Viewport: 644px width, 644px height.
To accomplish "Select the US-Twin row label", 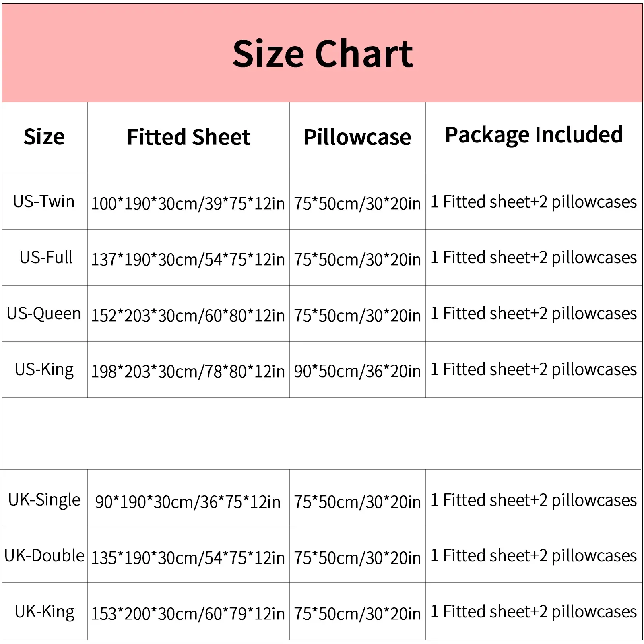I will [44, 201].
